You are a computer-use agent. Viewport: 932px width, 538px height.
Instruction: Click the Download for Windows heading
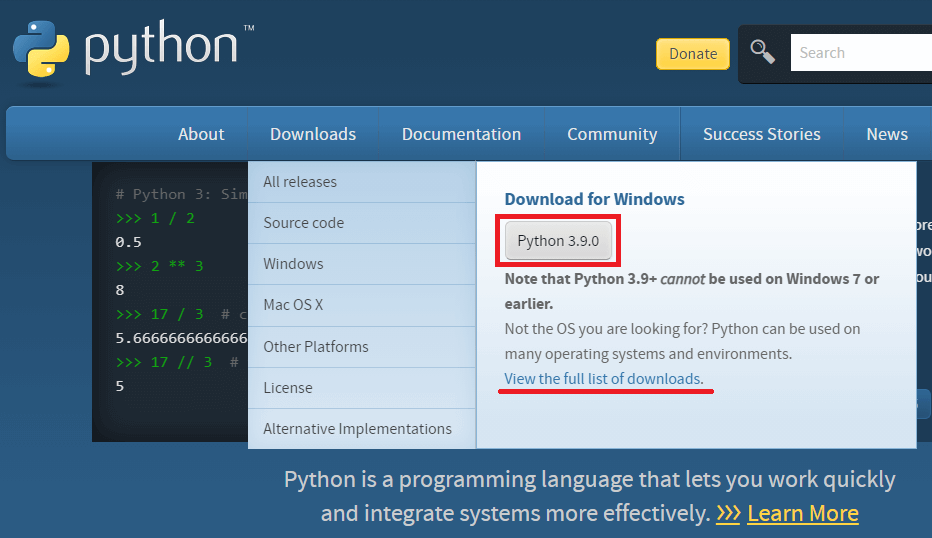click(594, 199)
